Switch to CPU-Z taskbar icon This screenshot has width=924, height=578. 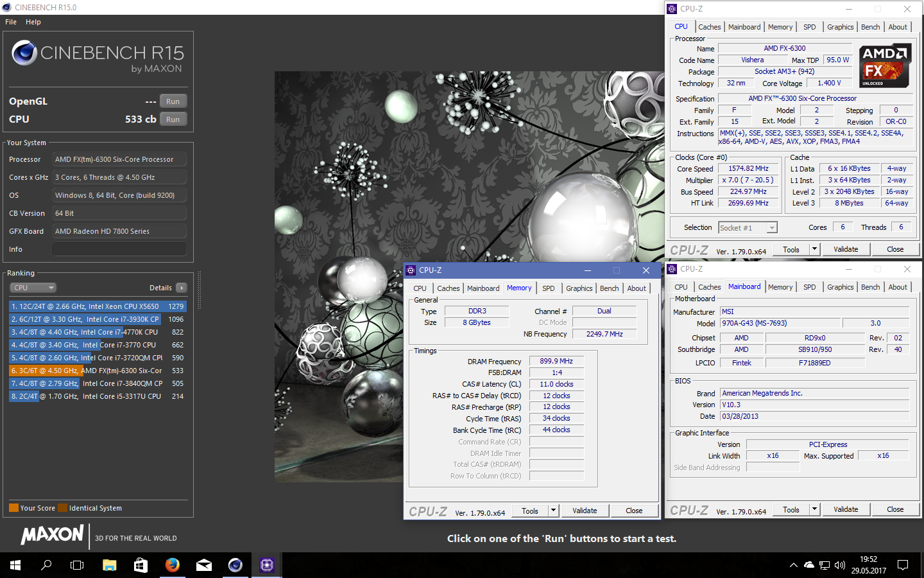tap(267, 565)
